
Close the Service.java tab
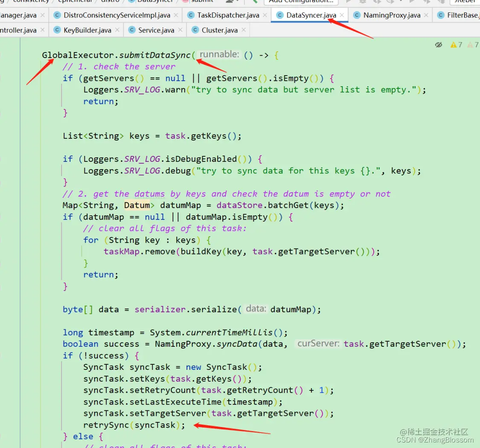180,30
